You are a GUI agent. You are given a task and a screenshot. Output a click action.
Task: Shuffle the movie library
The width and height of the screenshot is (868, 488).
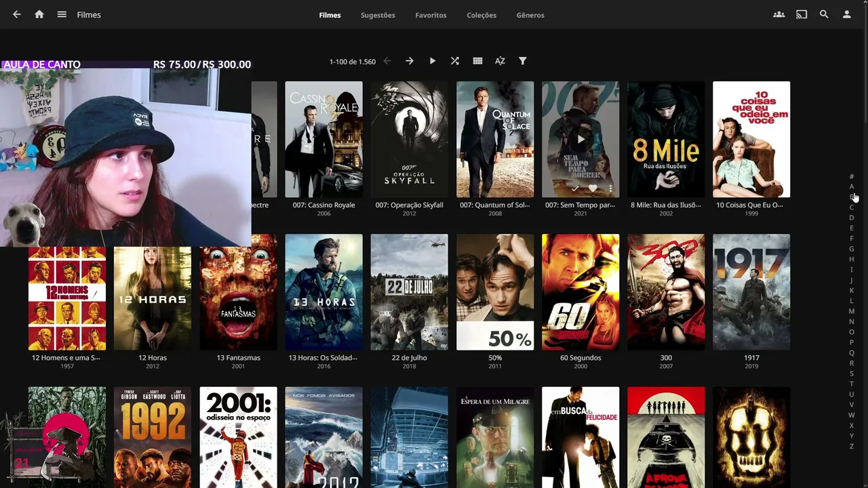[455, 61]
